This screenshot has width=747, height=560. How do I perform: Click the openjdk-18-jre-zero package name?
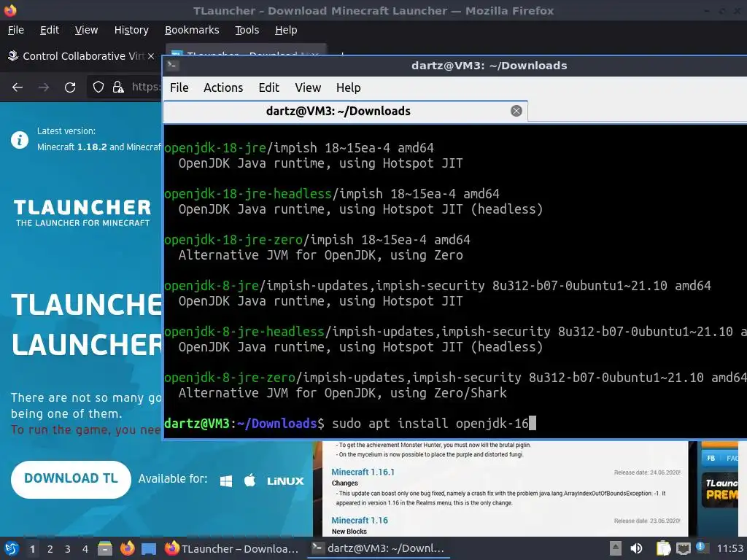(233, 239)
